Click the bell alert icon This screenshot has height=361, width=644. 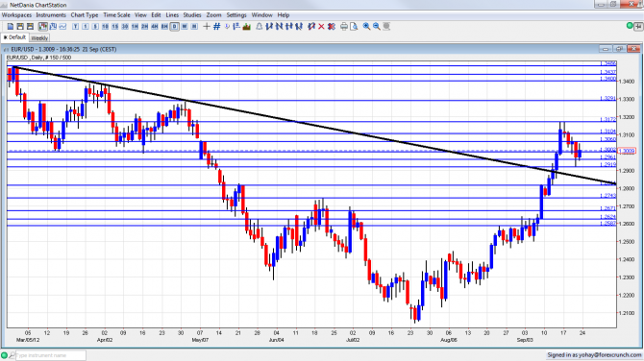[260, 26]
